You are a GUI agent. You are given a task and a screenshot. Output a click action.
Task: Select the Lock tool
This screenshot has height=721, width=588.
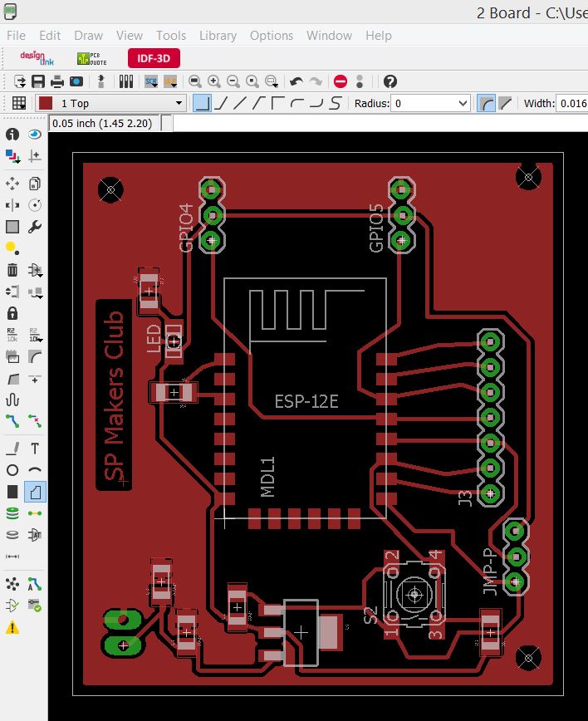click(x=12, y=314)
